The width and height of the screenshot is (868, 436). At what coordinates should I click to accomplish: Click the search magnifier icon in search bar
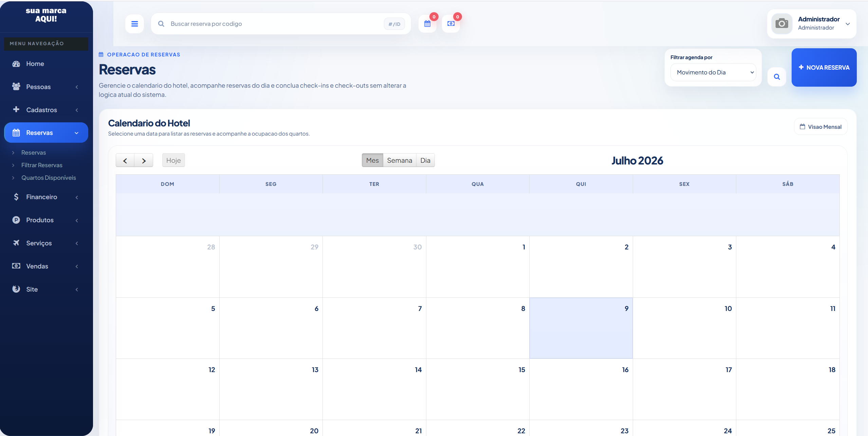pyautogui.click(x=161, y=24)
